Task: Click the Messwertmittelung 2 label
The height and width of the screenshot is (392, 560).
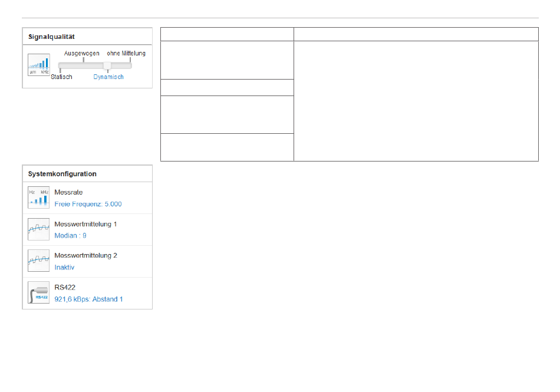Action: (x=85, y=255)
